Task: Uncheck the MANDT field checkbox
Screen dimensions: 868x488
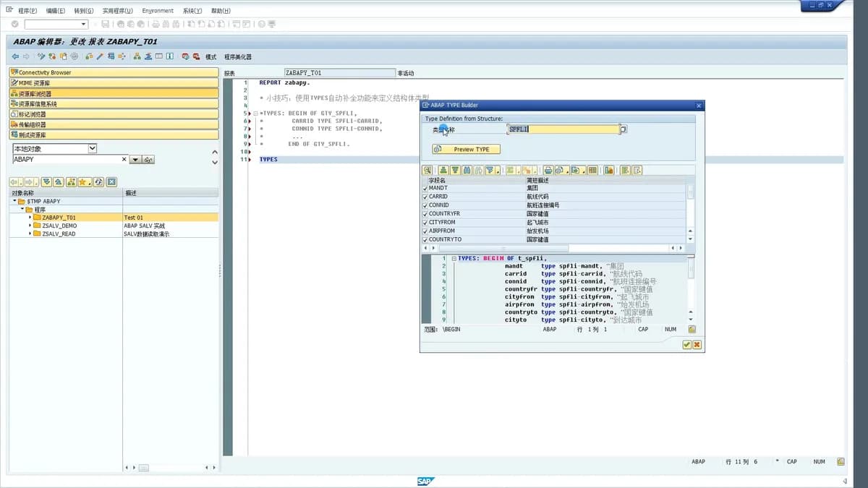Action: pos(425,188)
